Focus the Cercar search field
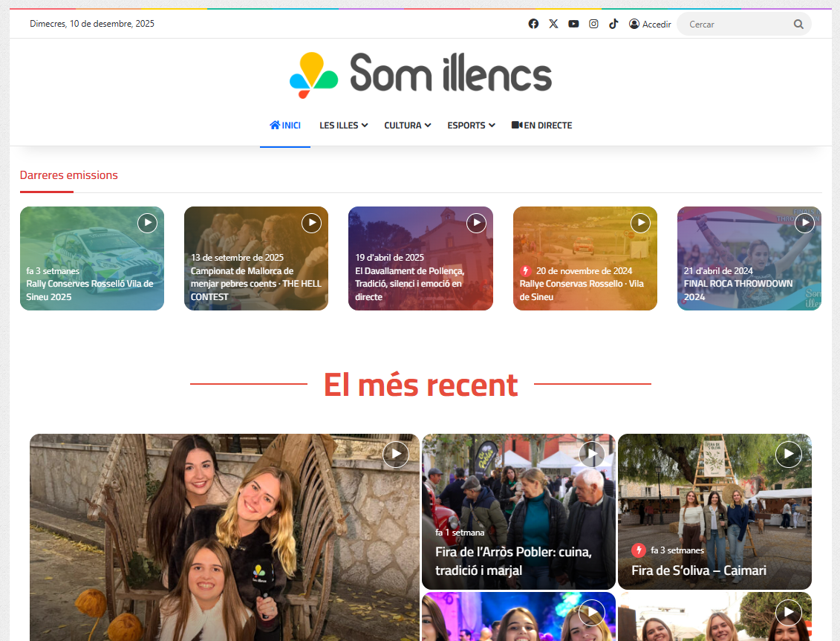Screen dimensions: 840x641 click(735, 25)
